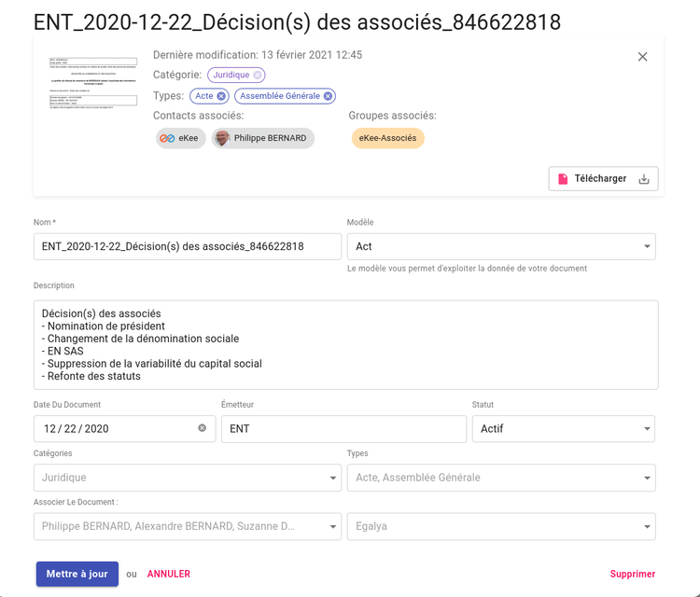Click the ANNULER link
Viewport: 700px width, 597px height.
click(169, 574)
